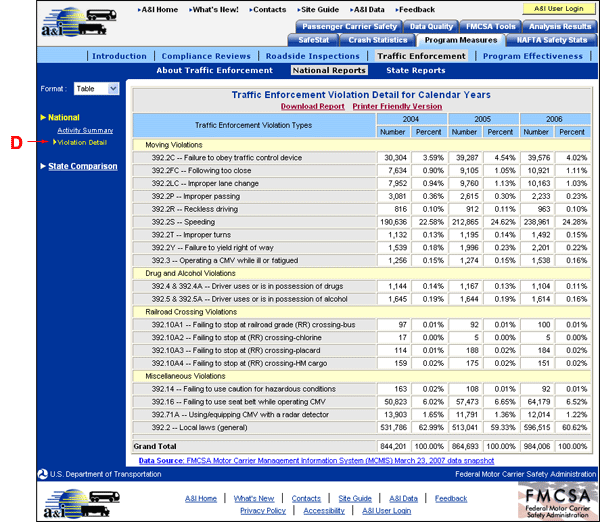Click the A&I User Login button
The image size is (600, 522).
(559, 8)
